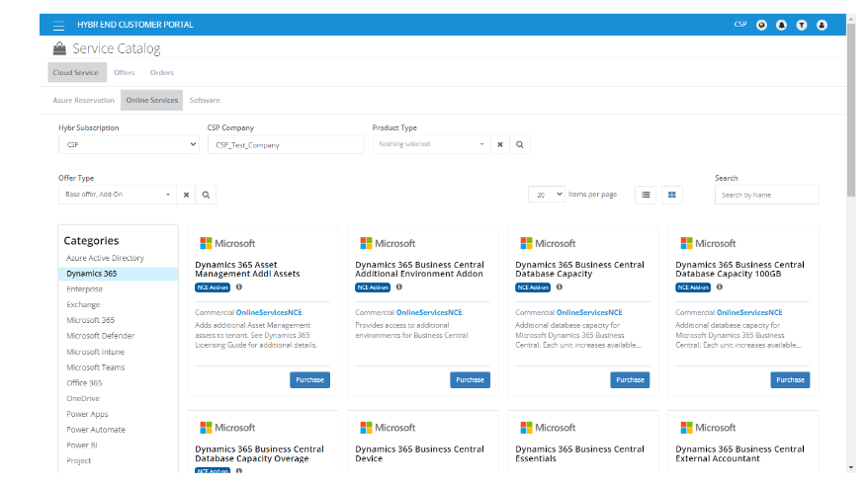Open the Offers tab
Viewport: 868px width, 488px height.
[x=125, y=72]
